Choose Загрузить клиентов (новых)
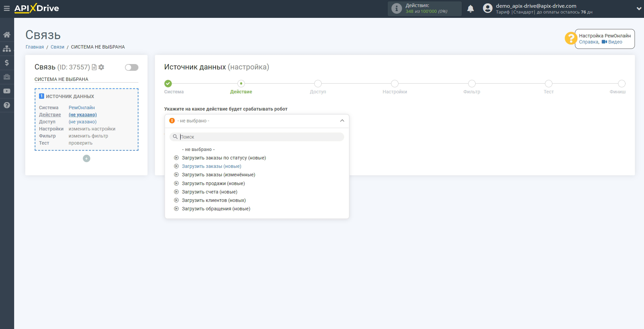This screenshot has height=329, width=644. point(214,200)
